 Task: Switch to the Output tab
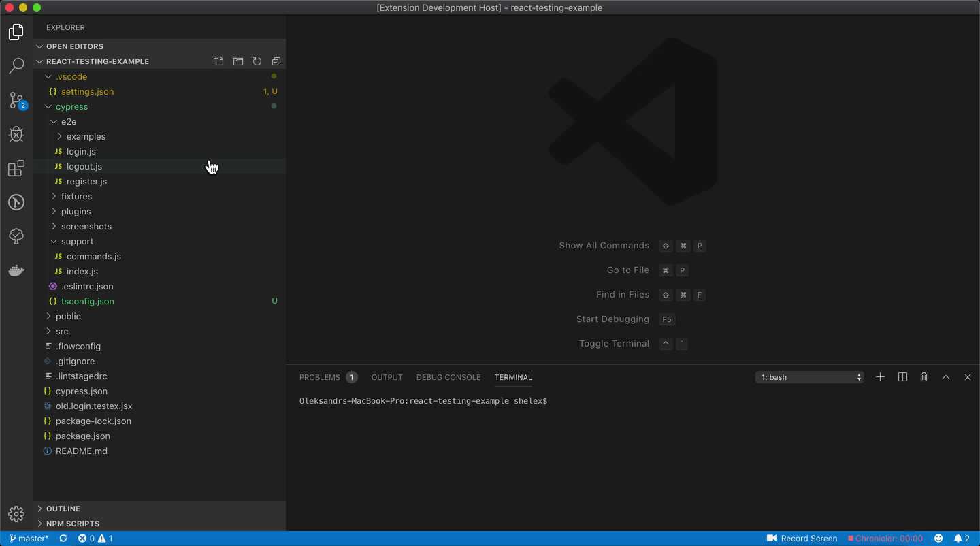tap(387, 377)
